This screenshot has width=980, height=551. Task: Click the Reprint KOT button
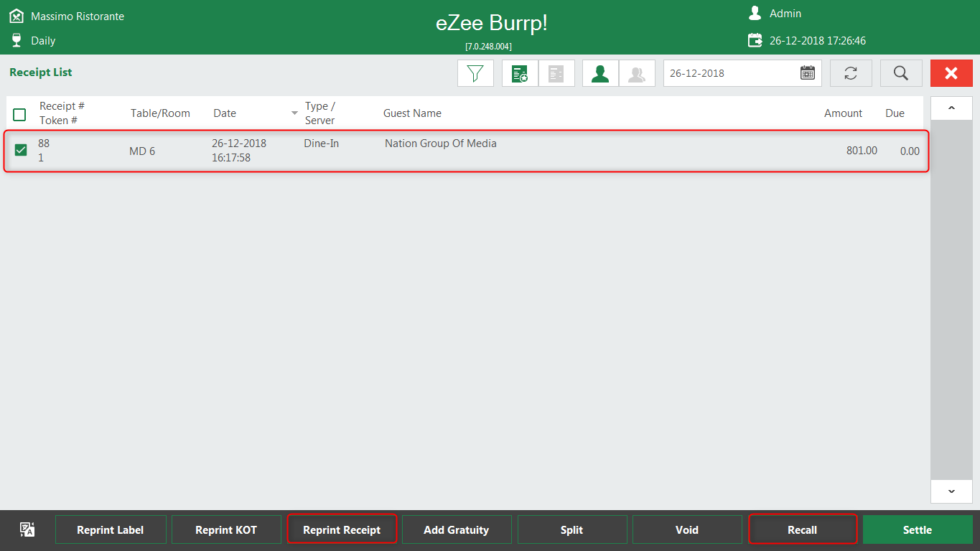click(226, 529)
